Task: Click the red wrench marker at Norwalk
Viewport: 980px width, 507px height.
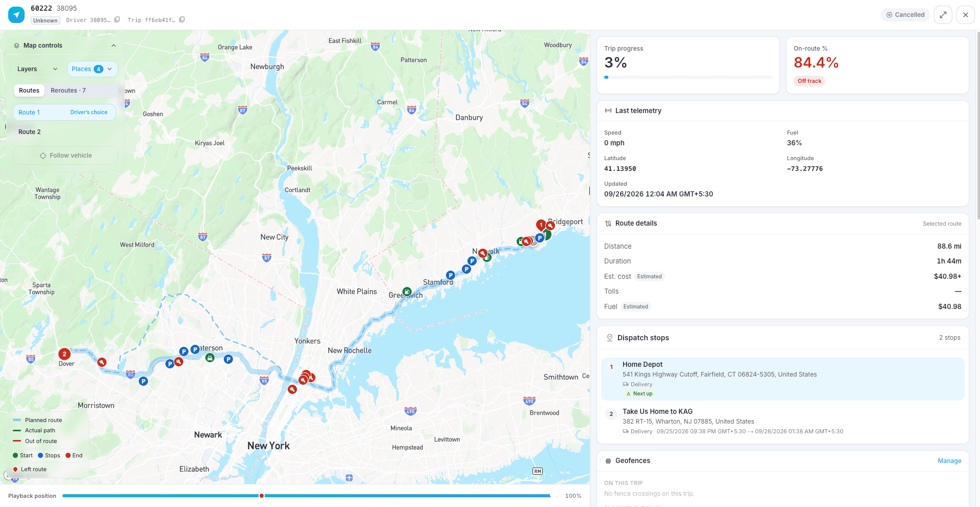Action: [482, 253]
